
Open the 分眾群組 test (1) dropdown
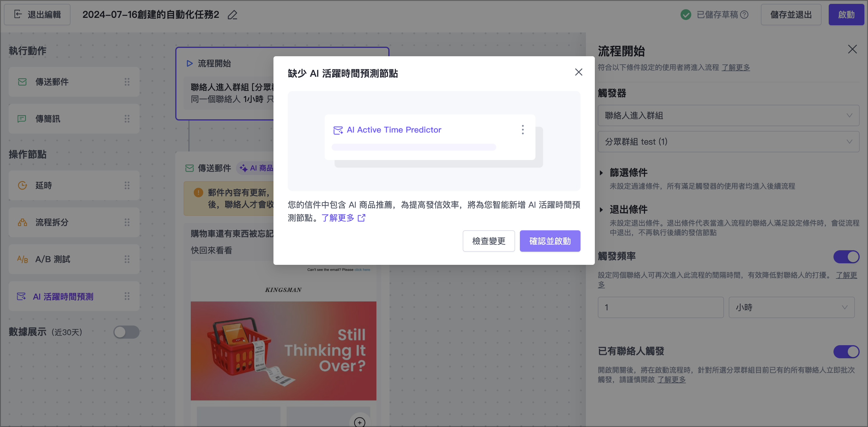pos(728,142)
